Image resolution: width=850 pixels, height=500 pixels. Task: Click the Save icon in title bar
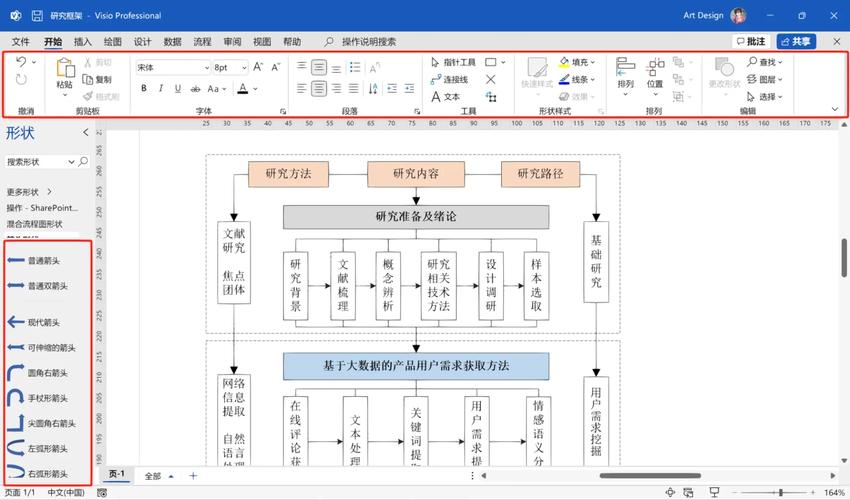(37, 16)
